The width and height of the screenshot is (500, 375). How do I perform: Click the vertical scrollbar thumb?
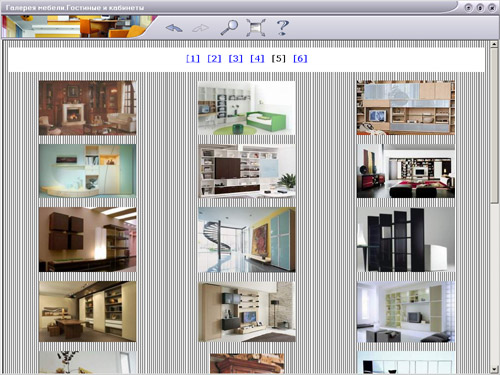[494, 125]
